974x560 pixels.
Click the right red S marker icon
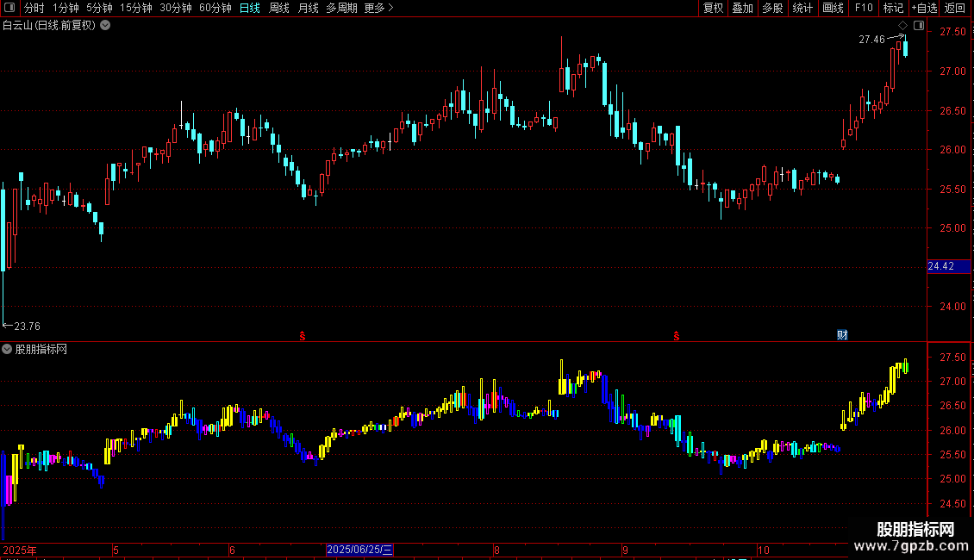pyautogui.click(x=677, y=336)
